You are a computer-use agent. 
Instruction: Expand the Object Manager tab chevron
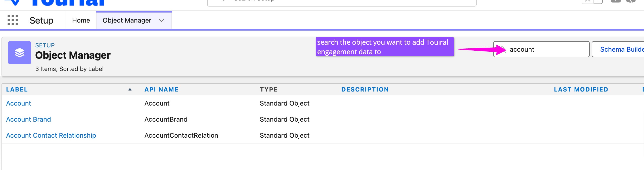(161, 20)
